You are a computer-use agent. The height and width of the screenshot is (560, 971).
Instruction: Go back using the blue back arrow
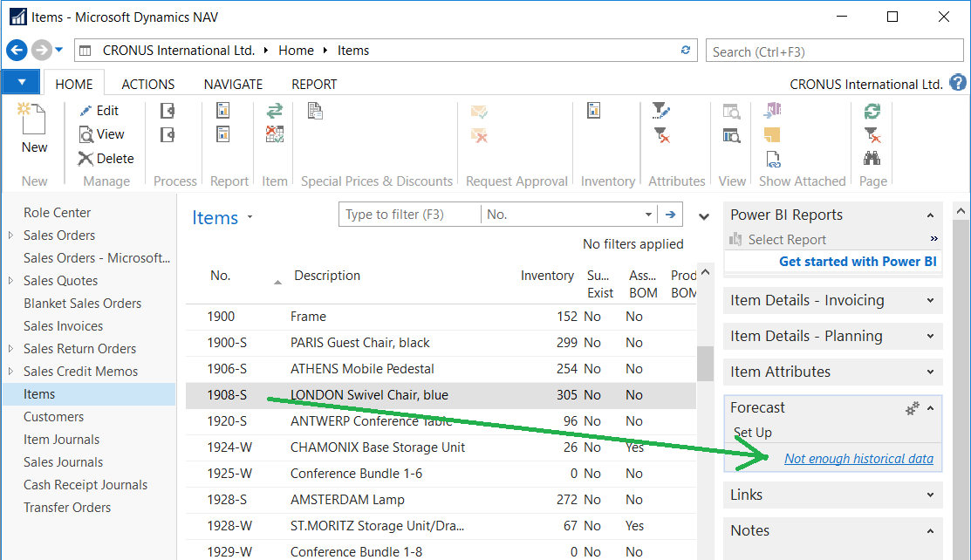click(x=17, y=51)
